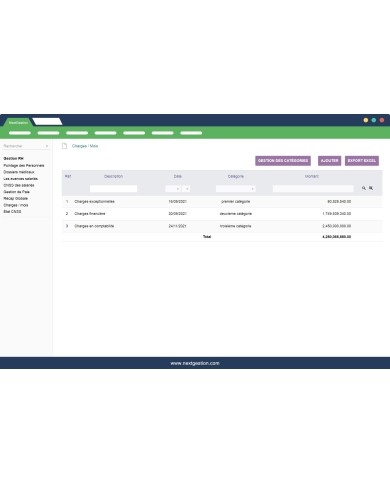Click the Description filter input field

pyautogui.click(x=113, y=189)
